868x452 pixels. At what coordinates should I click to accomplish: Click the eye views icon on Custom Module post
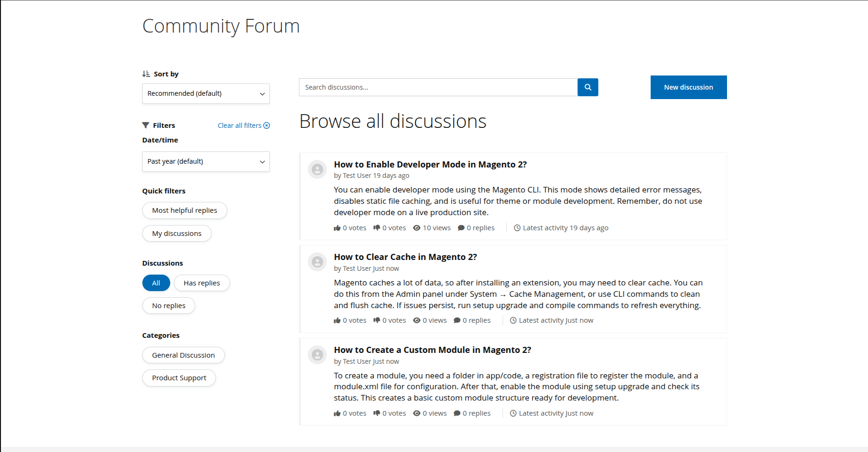[417, 413]
